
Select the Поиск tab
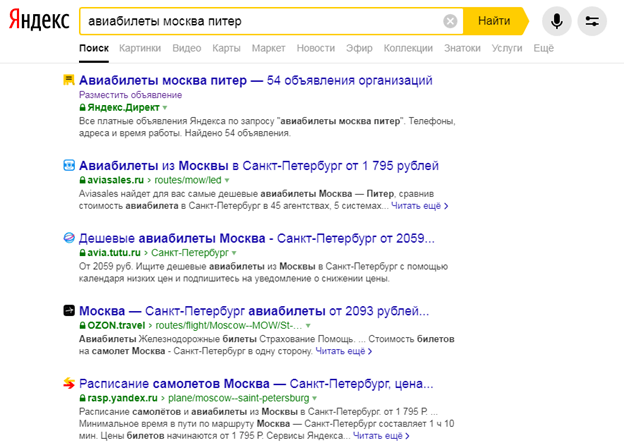[94, 48]
